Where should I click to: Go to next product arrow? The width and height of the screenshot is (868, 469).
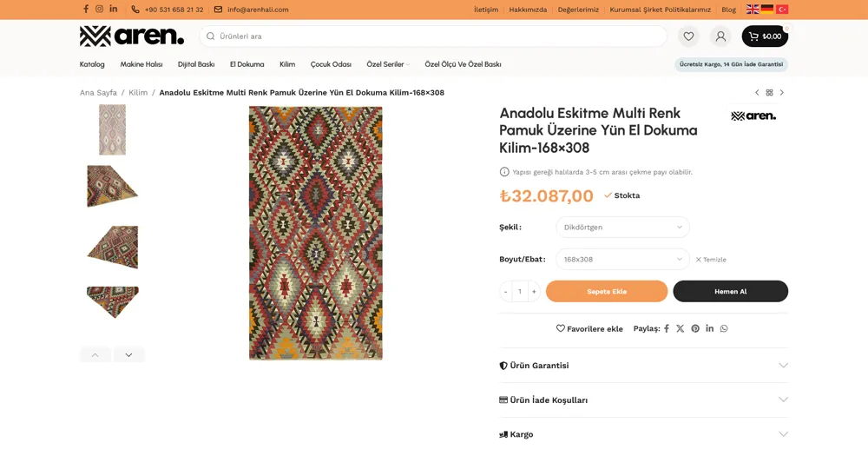coord(782,93)
